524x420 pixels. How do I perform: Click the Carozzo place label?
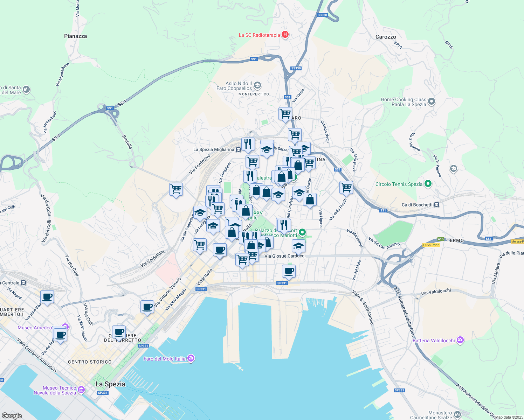(386, 37)
